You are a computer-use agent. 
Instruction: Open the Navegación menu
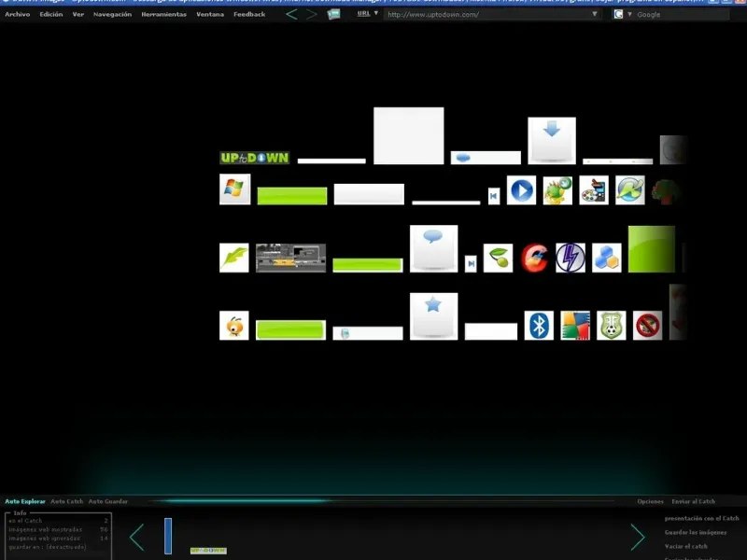tap(112, 14)
